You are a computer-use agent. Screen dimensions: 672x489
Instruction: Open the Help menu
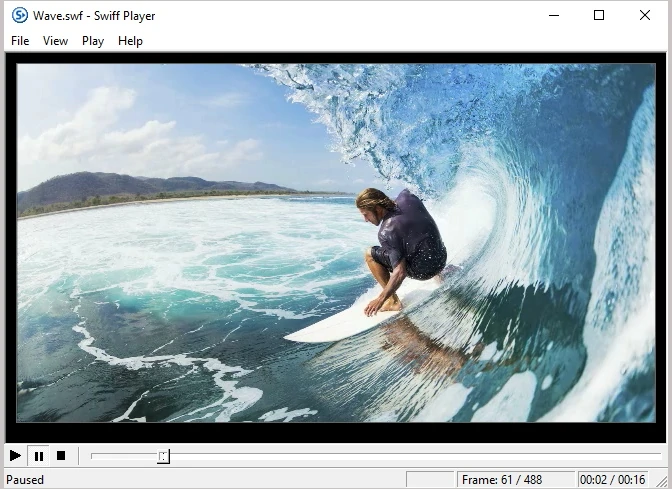130,41
